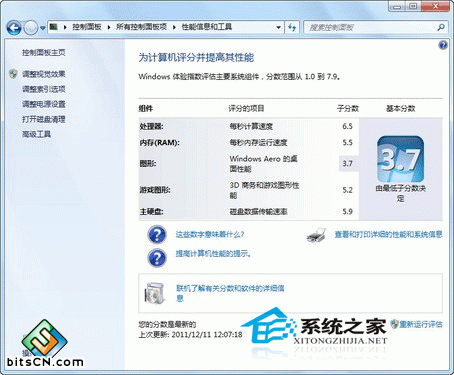454x375 pixels.
Task: Open 高级工具 link
Action: click(36, 134)
